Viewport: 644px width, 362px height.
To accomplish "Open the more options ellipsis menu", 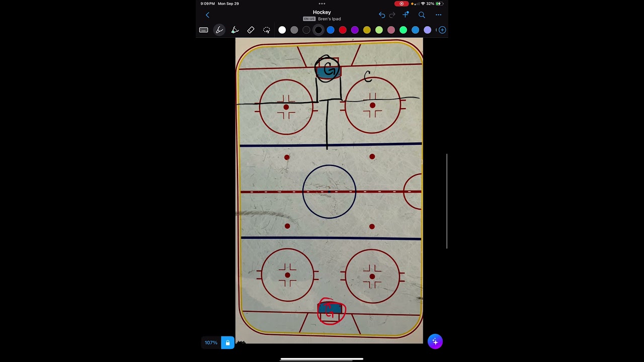I will click(x=438, y=15).
